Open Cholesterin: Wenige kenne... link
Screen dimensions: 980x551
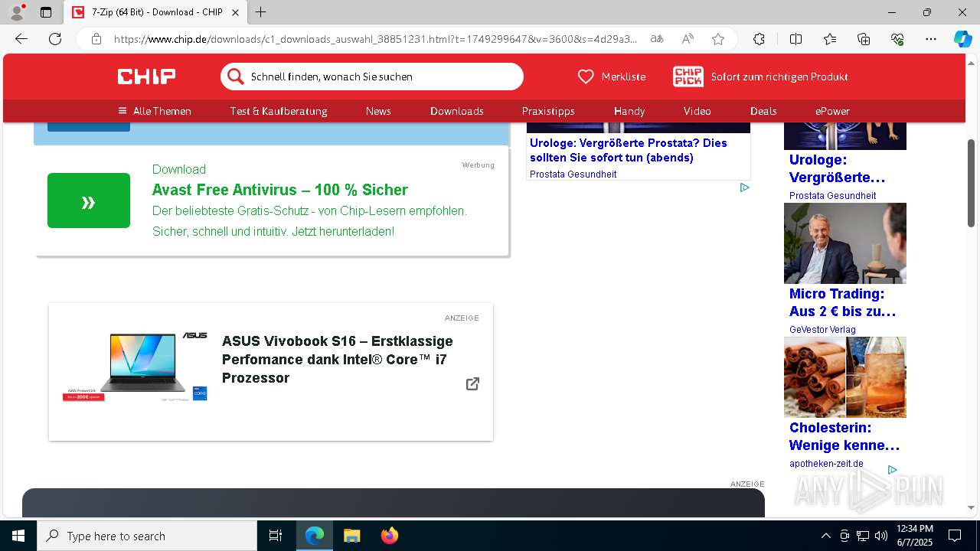[x=844, y=436]
